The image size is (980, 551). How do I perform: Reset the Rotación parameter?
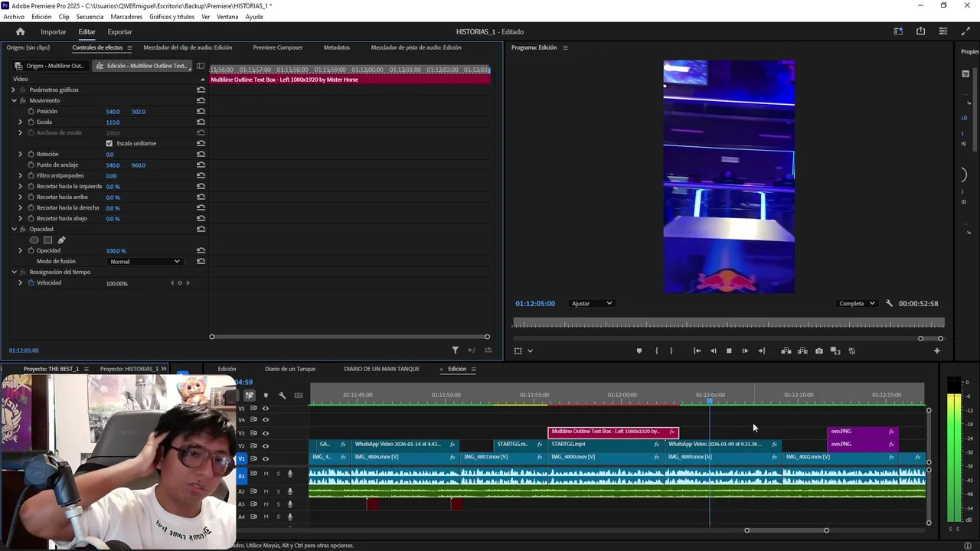click(x=201, y=154)
